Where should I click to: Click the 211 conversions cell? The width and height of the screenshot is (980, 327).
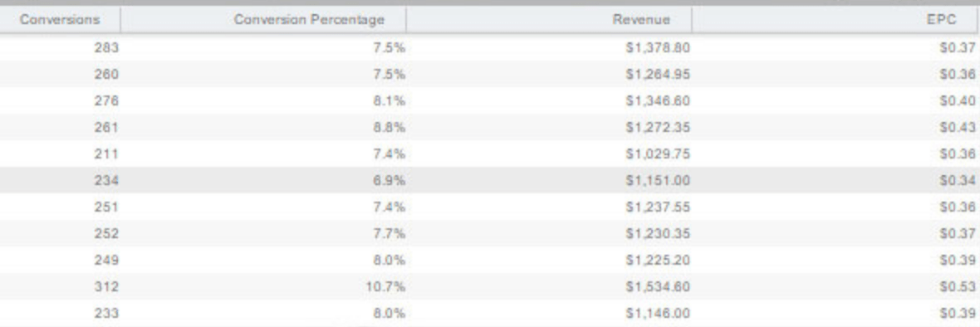click(60, 154)
